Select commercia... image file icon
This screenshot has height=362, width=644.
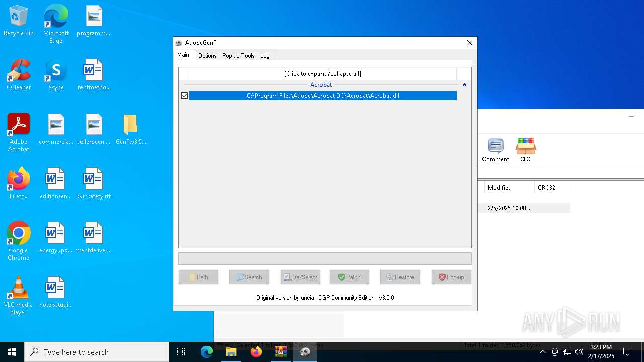pyautogui.click(x=56, y=130)
